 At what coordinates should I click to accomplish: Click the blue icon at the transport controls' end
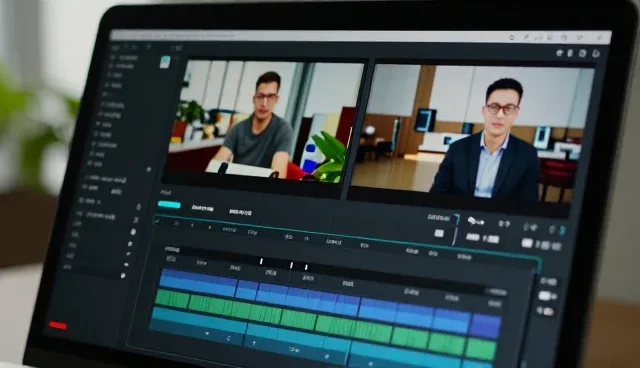click(x=562, y=231)
